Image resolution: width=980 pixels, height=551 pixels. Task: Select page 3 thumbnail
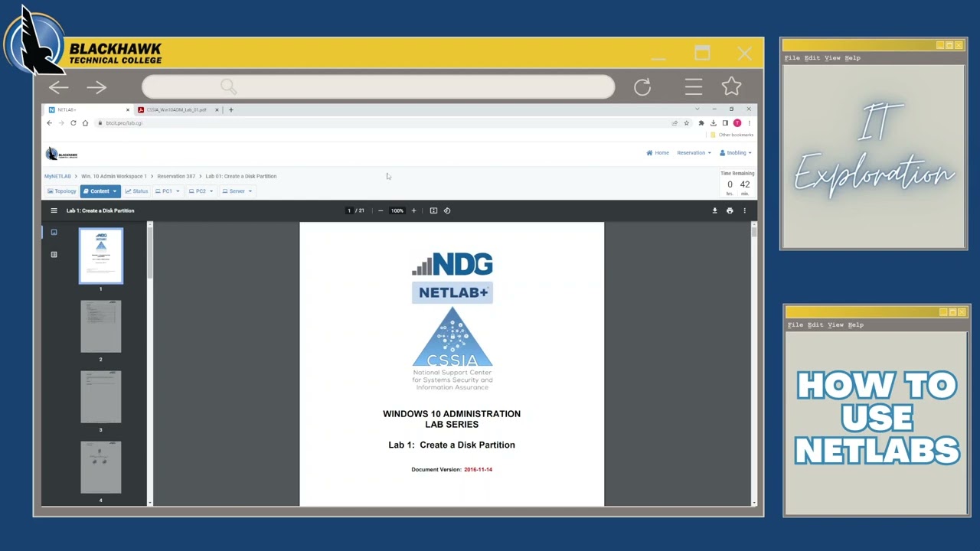point(101,397)
